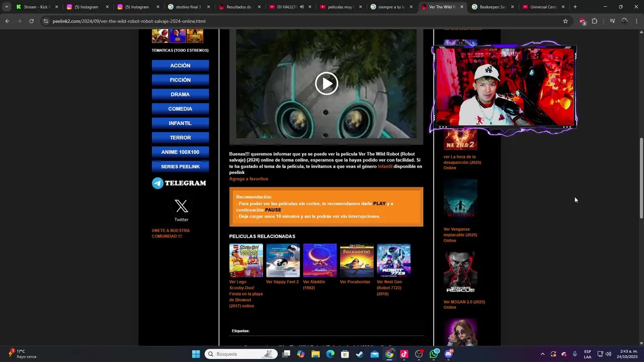Open Chrome extensions puzzle icon

(x=594, y=21)
